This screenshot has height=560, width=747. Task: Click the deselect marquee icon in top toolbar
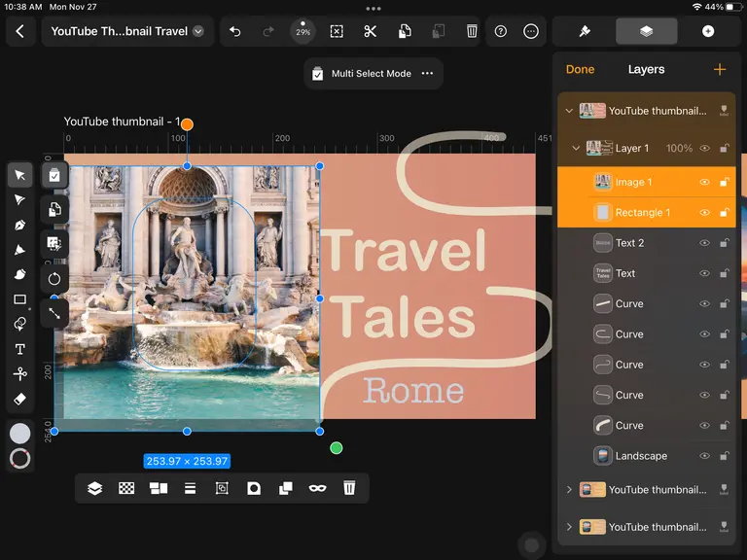[337, 31]
